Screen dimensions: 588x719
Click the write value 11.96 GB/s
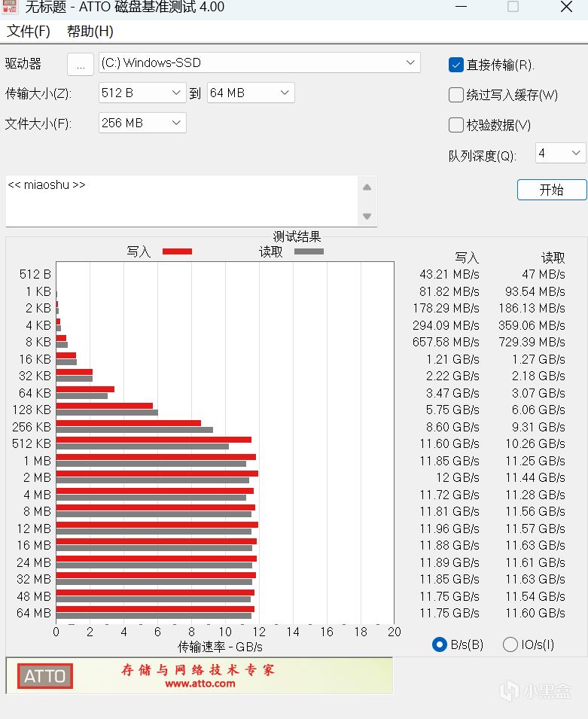(449, 529)
